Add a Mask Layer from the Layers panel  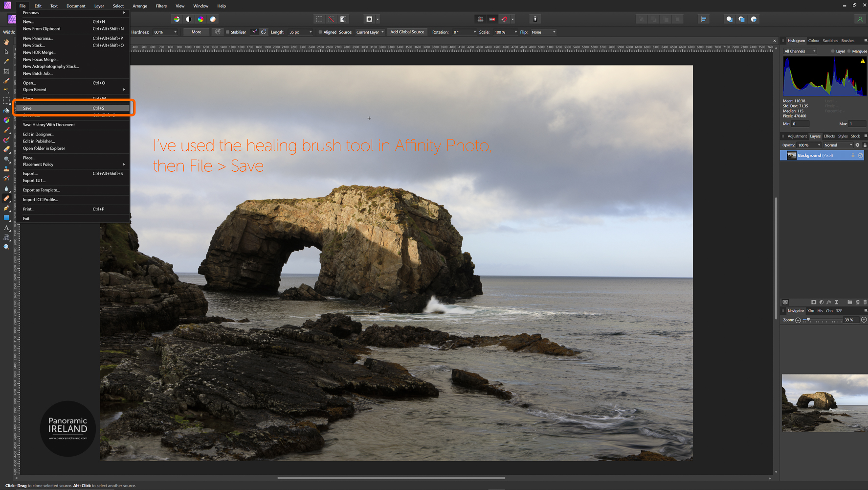[814, 302]
